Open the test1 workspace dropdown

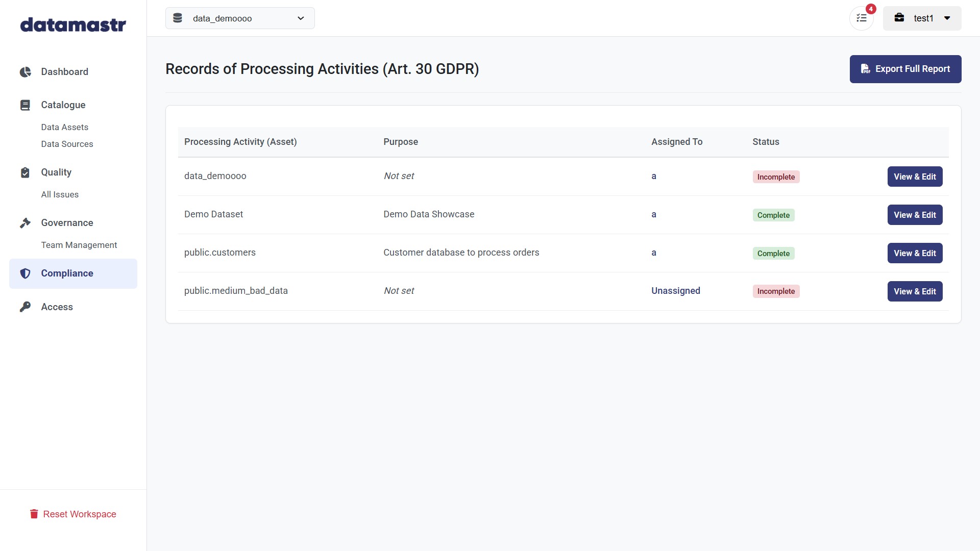click(x=922, y=18)
